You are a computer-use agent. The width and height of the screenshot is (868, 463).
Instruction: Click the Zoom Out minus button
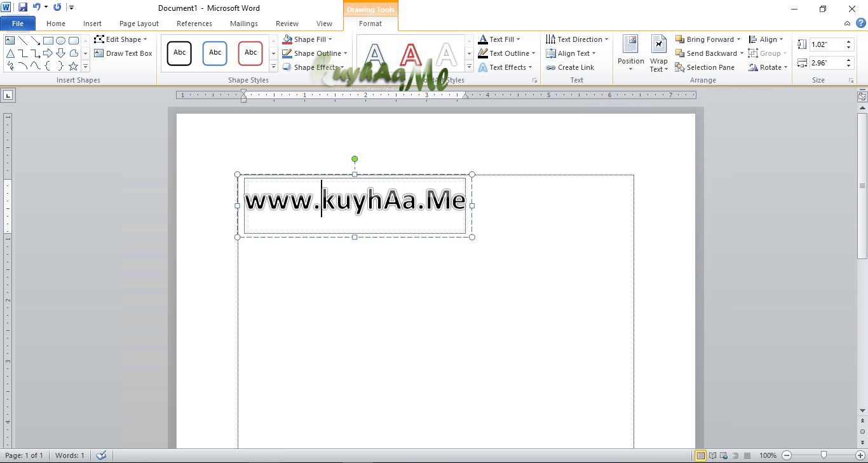click(x=787, y=455)
